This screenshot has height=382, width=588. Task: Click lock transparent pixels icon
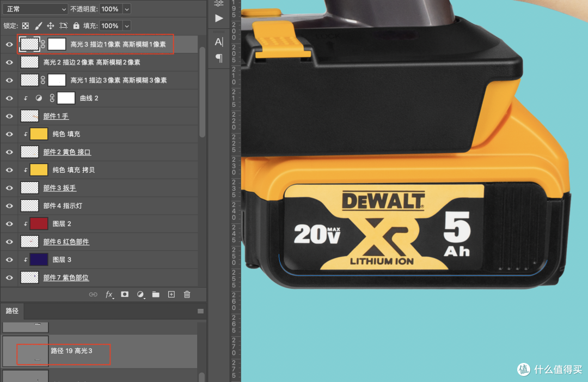coord(26,26)
